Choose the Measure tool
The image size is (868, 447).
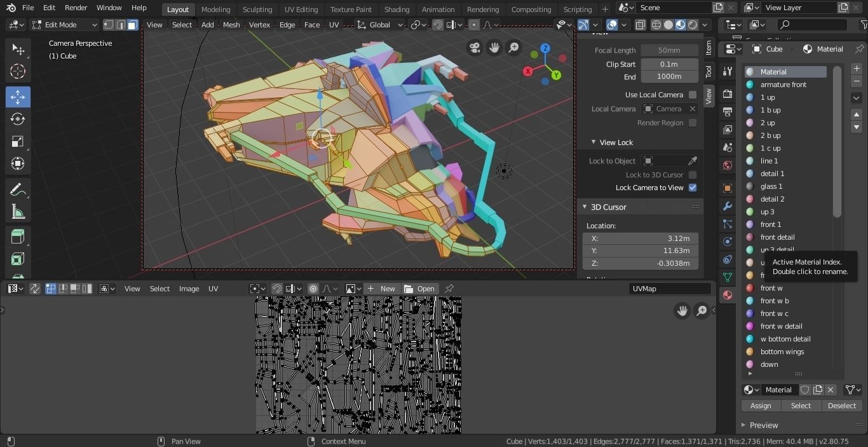pyautogui.click(x=18, y=212)
